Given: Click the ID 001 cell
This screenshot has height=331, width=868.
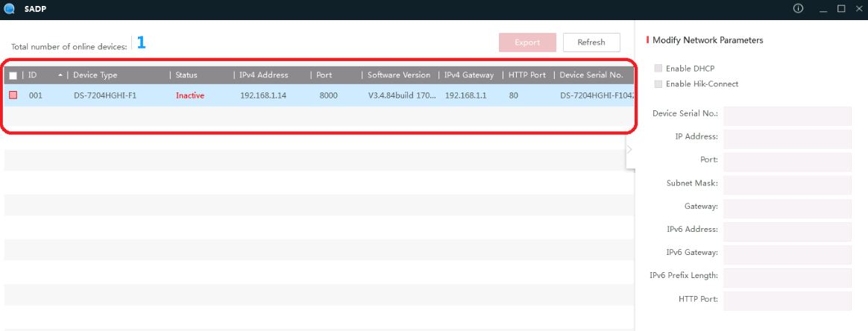Looking at the screenshot, I should click(36, 95).
